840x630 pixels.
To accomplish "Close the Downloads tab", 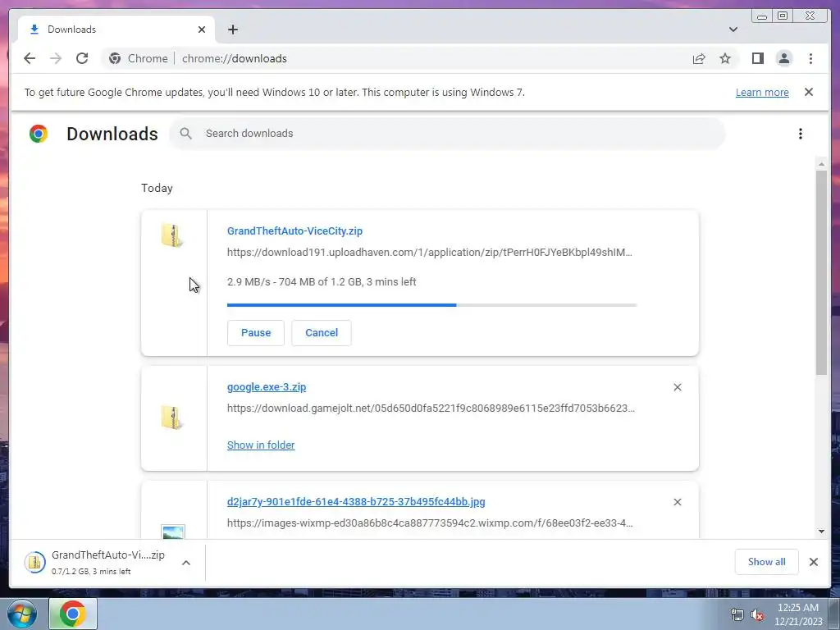I will pos(202,30).
